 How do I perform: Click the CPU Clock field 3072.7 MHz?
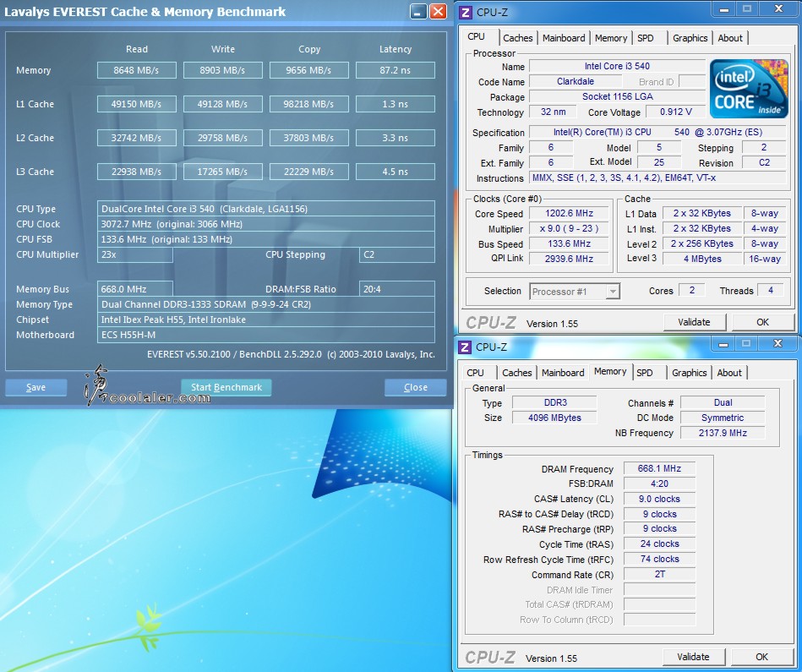[x=266, y=224]
